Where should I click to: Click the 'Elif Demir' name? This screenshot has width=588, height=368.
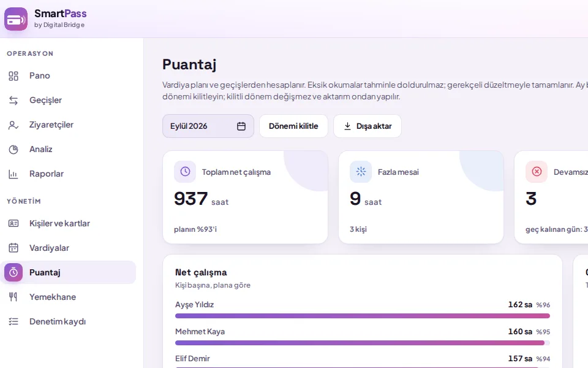pos(192,359)
